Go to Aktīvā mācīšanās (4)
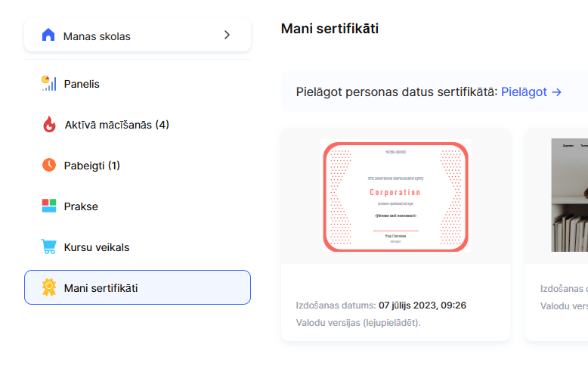 click(116, 125)
